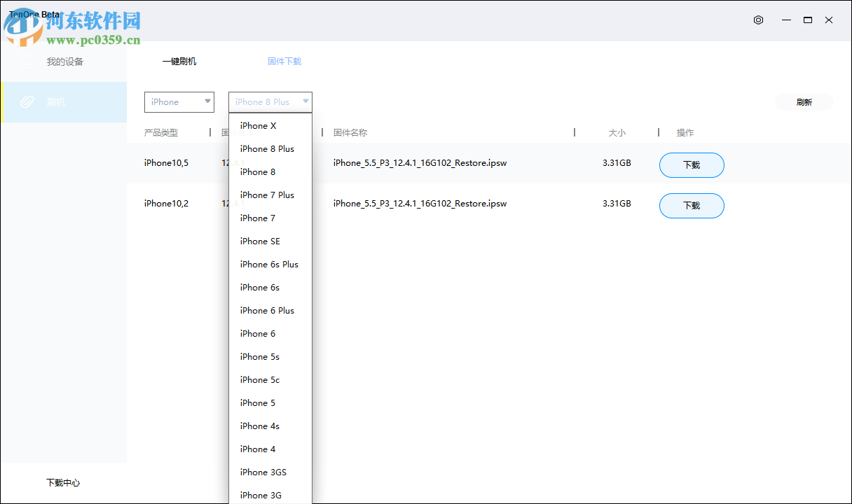Click the 大小 column header

617,133
